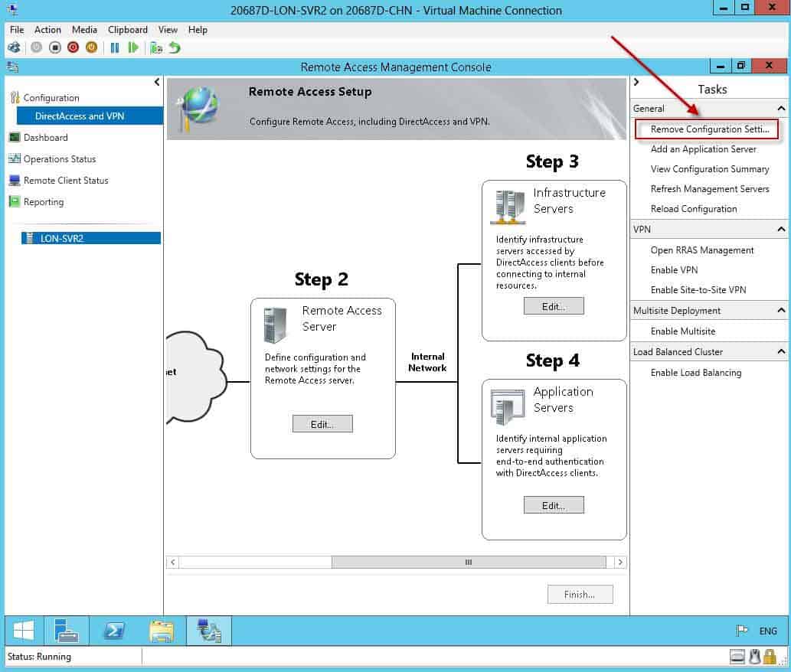Viewport: 791px width, 672px height.
Task: Click Add an Application Server
Action: 703,149
